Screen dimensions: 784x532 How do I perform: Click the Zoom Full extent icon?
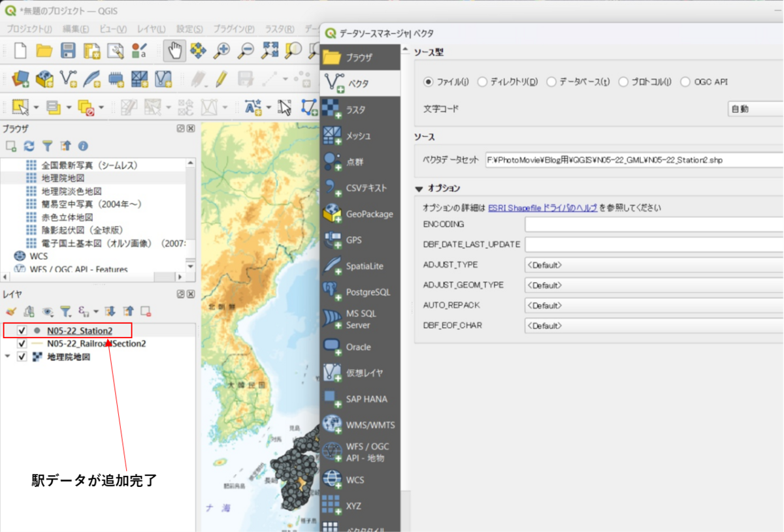tap(270, 50)
